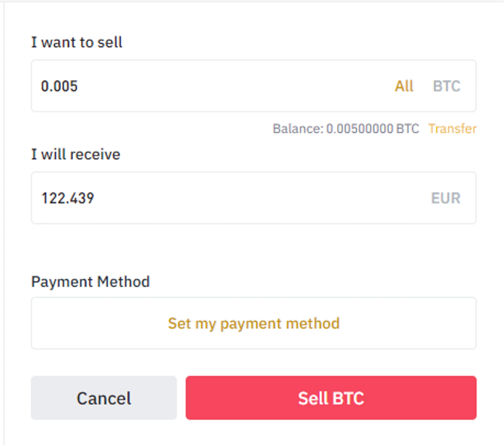This screenshot has width=504, height=445.
Task: Click blank left area of payment method box
Action: tap(88, 323)
